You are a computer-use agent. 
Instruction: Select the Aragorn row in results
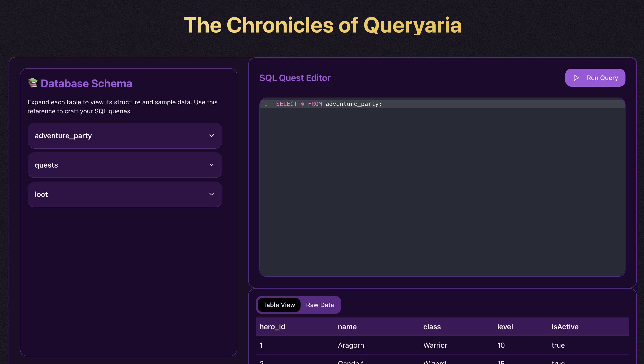[x=442, y=345]
